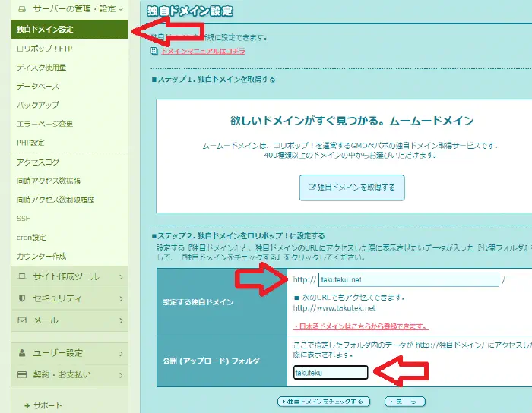Open バックアップ menu item
Screen dimensions: 532x413
[x=38, y=105]
